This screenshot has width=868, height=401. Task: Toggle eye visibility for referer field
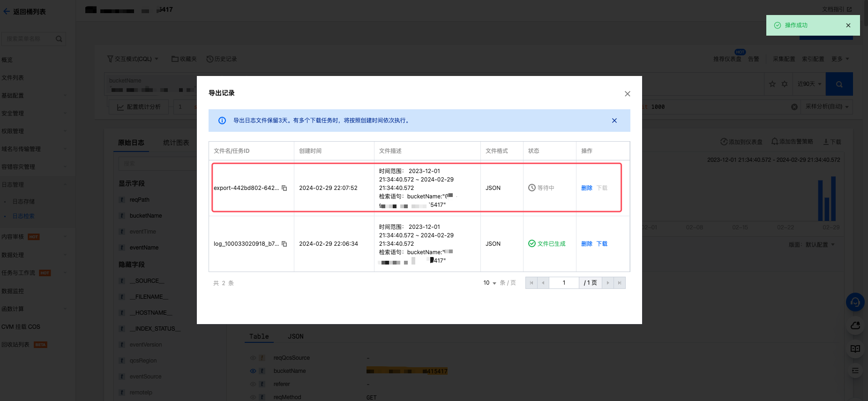tap(253, 384)
